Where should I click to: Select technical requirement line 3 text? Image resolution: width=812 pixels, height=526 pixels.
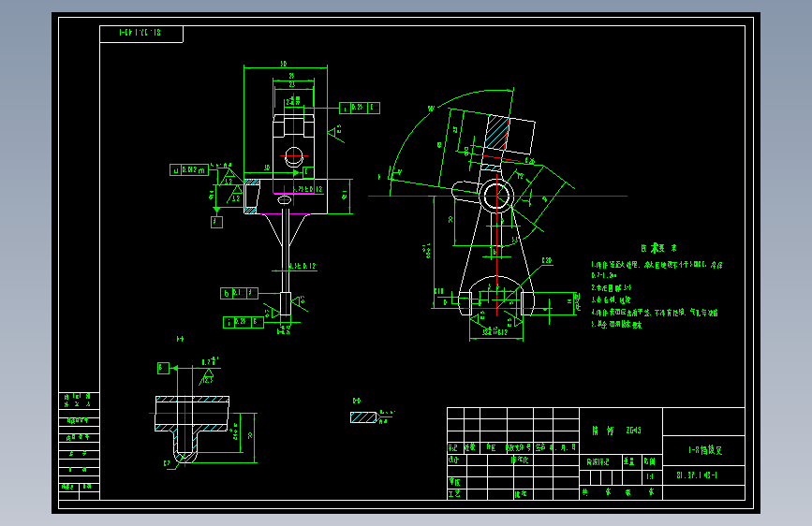pyautogui.click(x=611, y=300)
